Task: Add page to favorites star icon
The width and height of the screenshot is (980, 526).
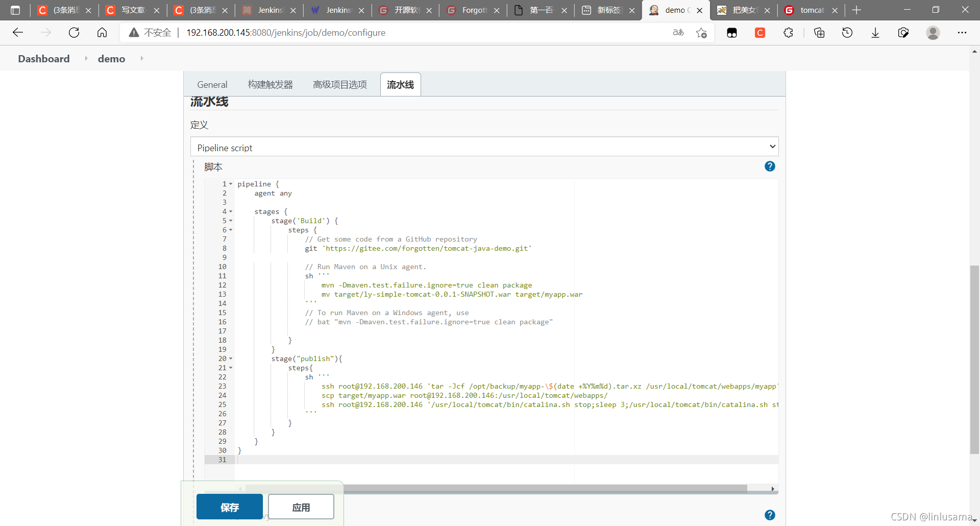Action: point(701,33)
